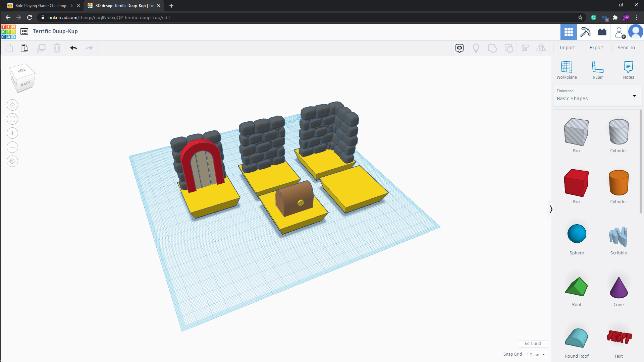This screenshot has height=362, width=644.
Task: Open the Blocks pickaxe mode
Action: (x=585, y=32)
